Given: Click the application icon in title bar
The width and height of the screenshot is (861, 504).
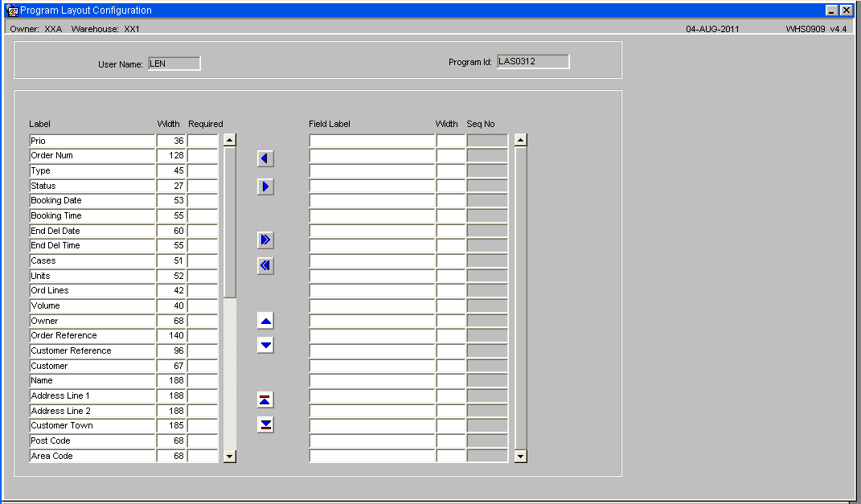Looking at the screenshot, I should [11, 10].
